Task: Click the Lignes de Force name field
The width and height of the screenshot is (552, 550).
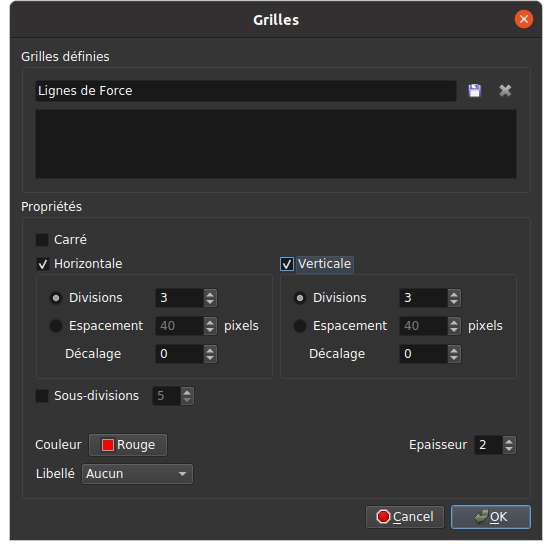Action: tap(246, 91)
